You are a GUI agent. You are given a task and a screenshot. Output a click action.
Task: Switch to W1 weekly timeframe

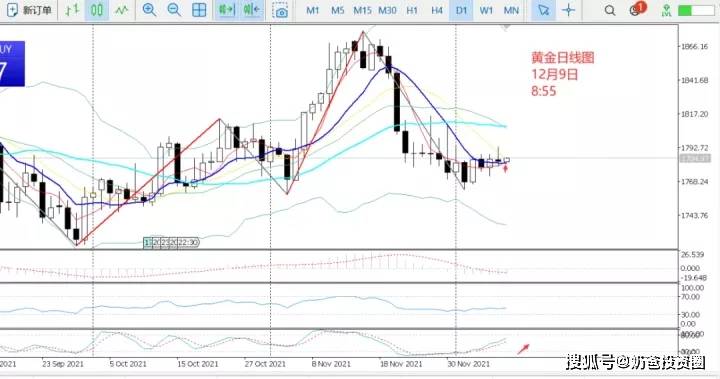486,10
